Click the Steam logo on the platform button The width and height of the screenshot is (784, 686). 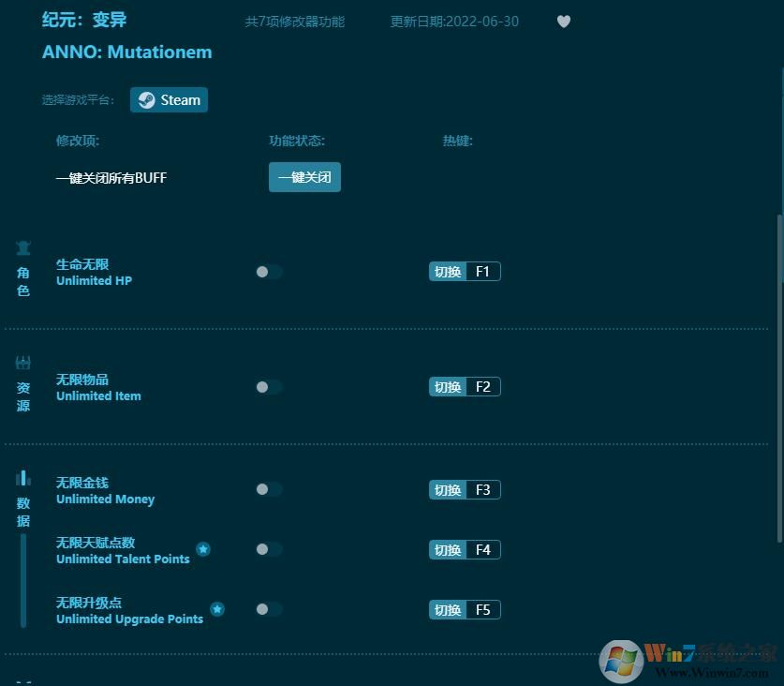pyautogui.click(x=146, y=99)
